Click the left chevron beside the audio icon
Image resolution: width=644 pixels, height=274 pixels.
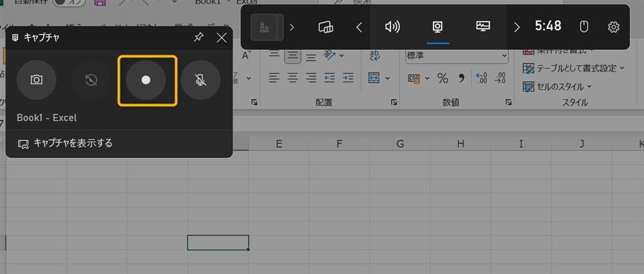[x=359, y=28]
